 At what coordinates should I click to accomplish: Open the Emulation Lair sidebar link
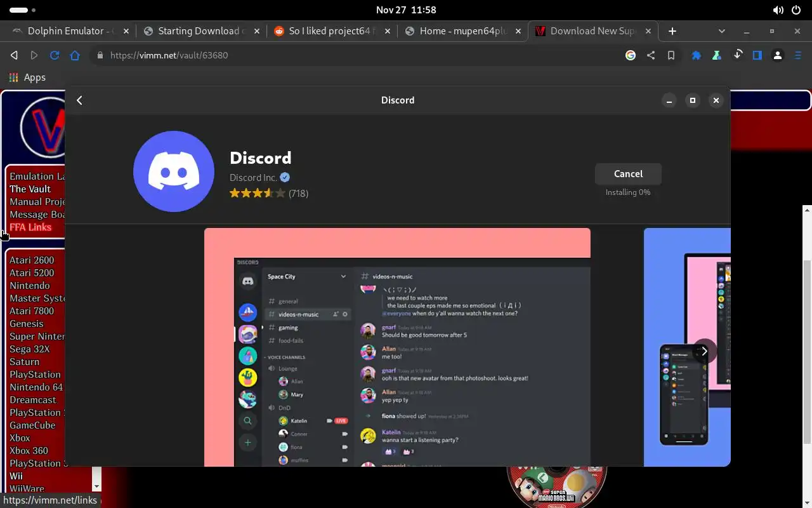coord(37,177)
